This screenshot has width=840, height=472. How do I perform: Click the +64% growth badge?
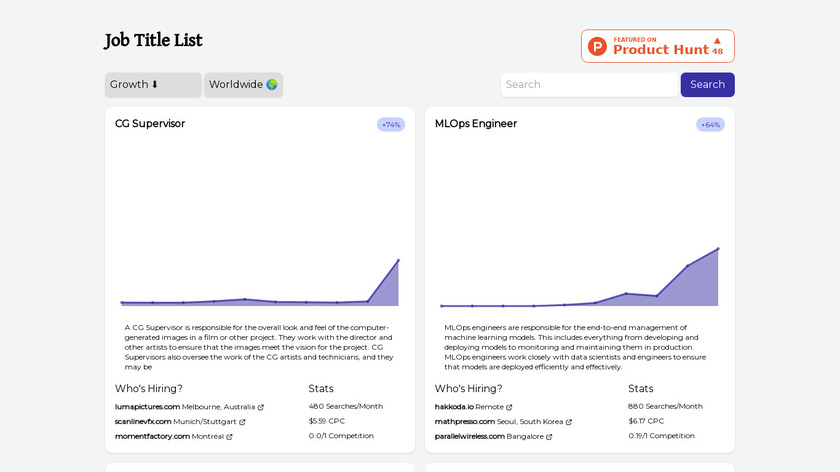(710, 125)
